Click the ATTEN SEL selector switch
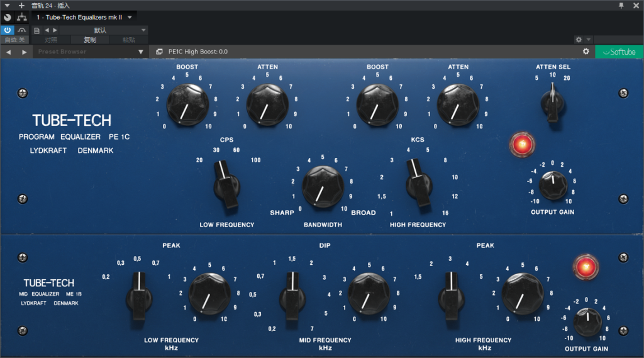Image resolution: width=644 pixels, height=358 pixels. click(553, 103)
